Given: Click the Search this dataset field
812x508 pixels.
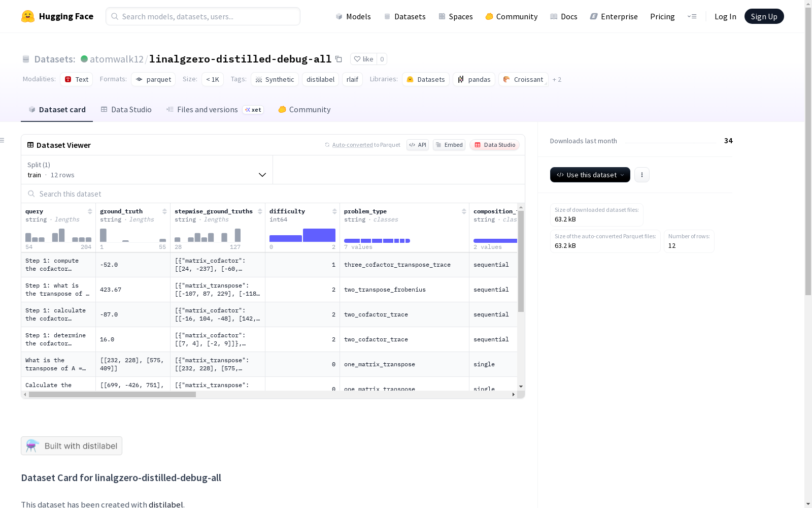Looking at the screenshot, I should click(x=273, y=194).
